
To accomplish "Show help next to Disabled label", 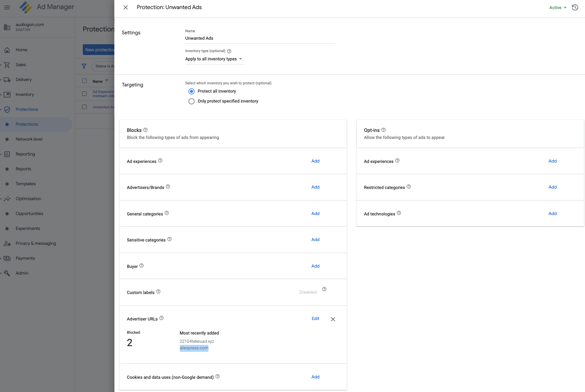I will (324, 289).
